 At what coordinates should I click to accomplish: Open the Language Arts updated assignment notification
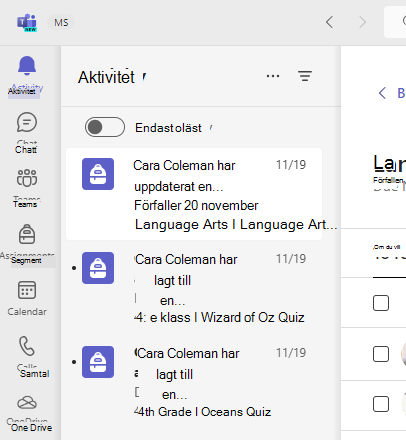(194, 194)
